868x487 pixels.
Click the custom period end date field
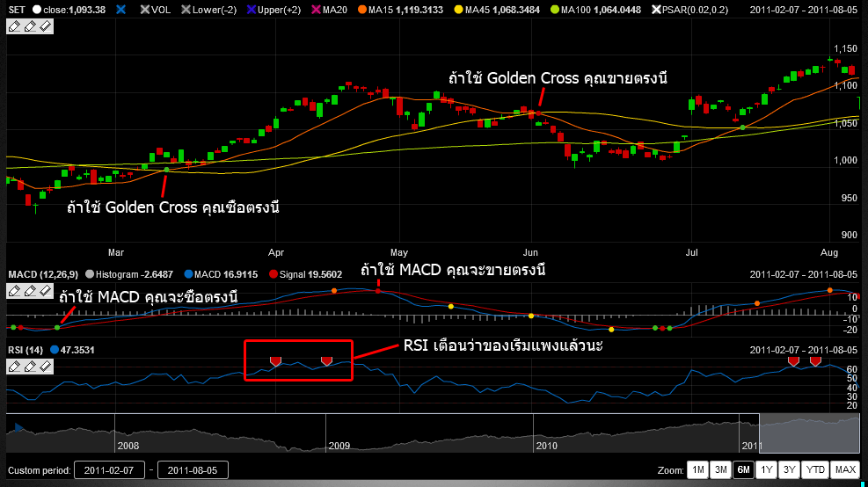pyautogui.click(x=193, y=470)
